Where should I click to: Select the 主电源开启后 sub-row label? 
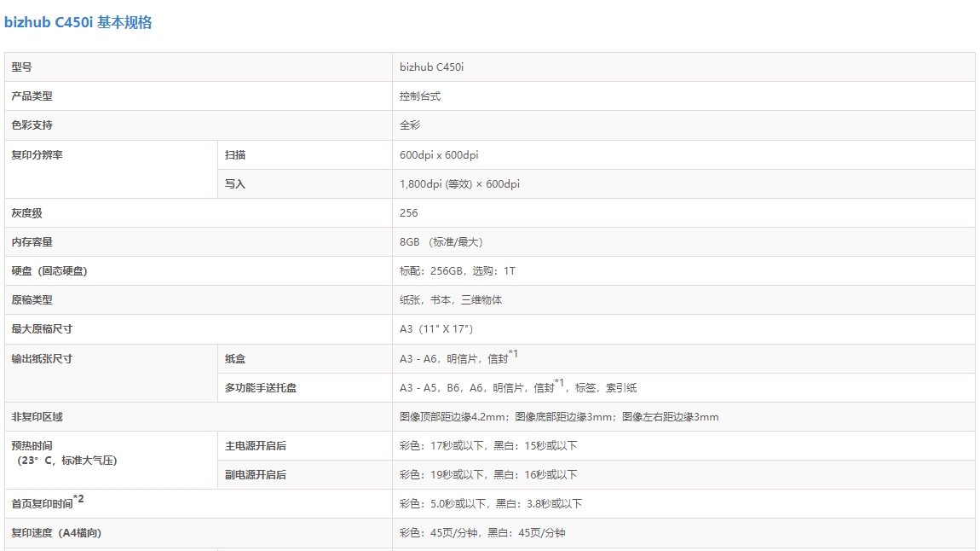coord(256,446)
